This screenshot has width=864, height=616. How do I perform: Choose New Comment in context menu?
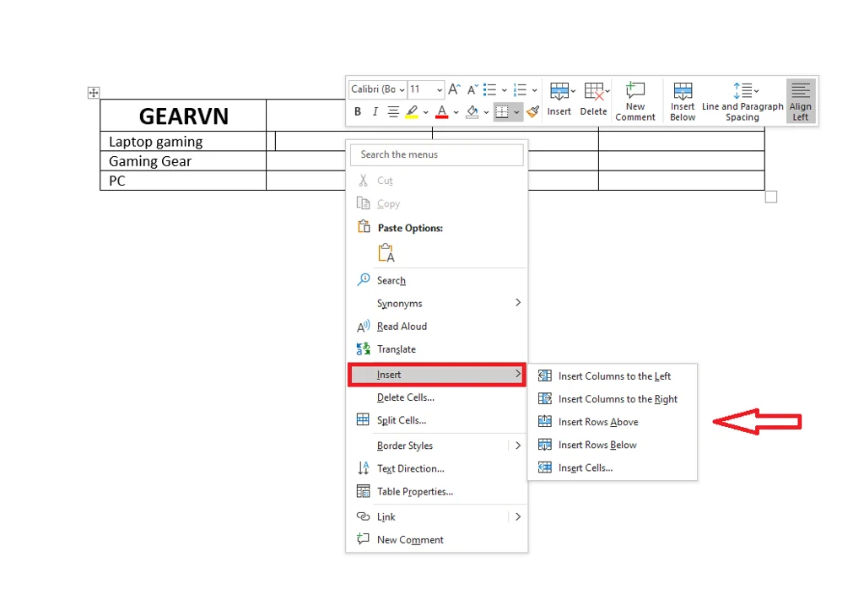click(x=437, y=540)
